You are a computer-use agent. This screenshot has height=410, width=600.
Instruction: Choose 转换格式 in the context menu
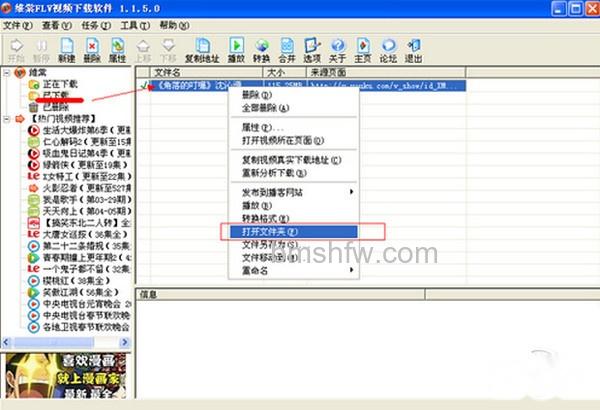(x=293, y=219)
